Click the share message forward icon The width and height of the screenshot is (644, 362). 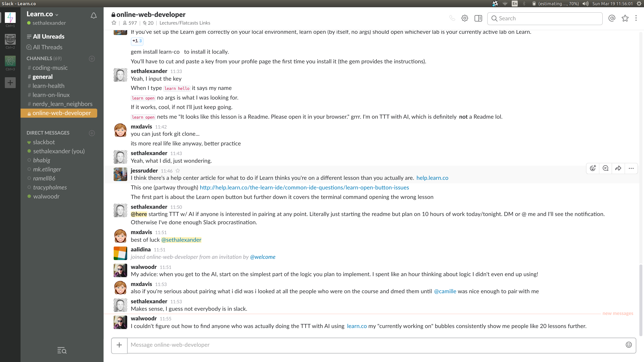[618, 168]
